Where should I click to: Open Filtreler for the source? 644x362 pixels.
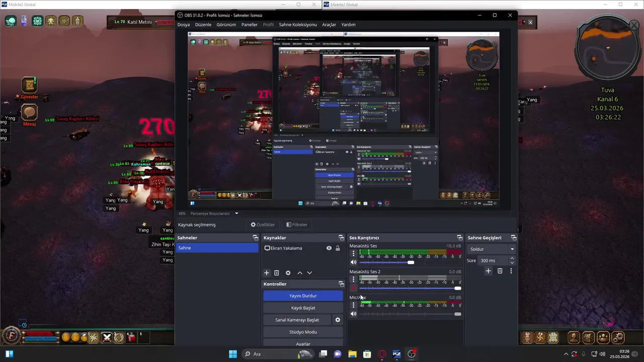click(x=297, y=225)
